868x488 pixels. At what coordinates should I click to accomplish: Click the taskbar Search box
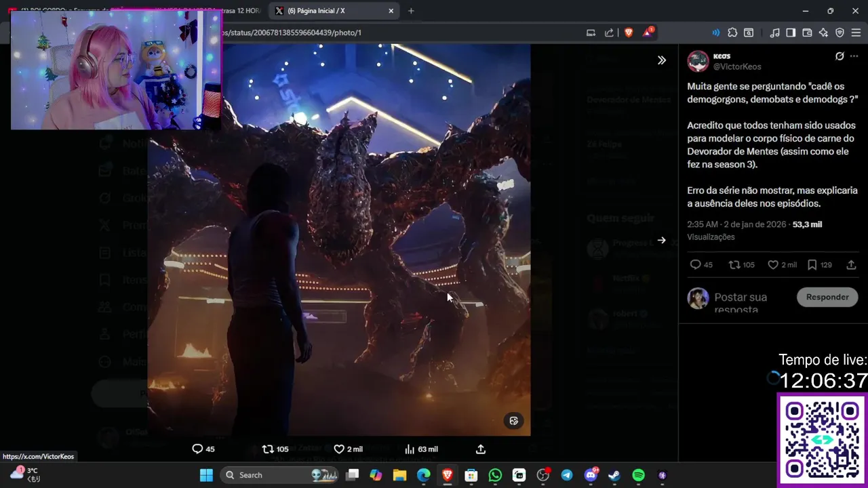[280, 475]
